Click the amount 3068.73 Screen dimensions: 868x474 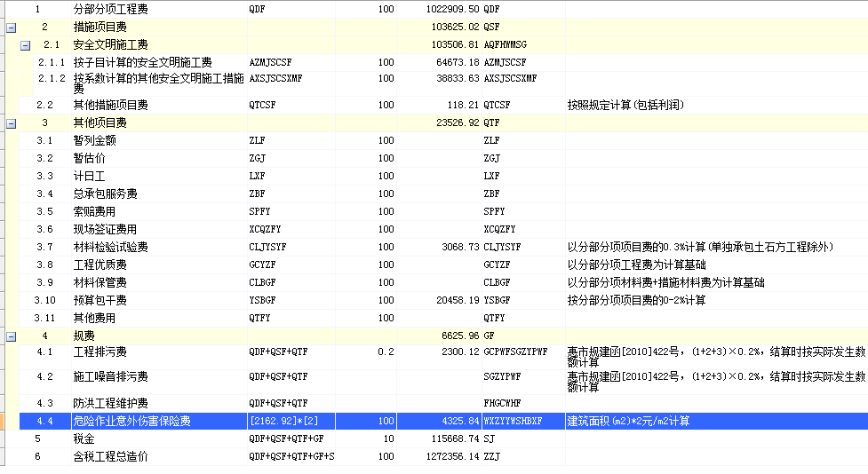click(x=460, y=247)
